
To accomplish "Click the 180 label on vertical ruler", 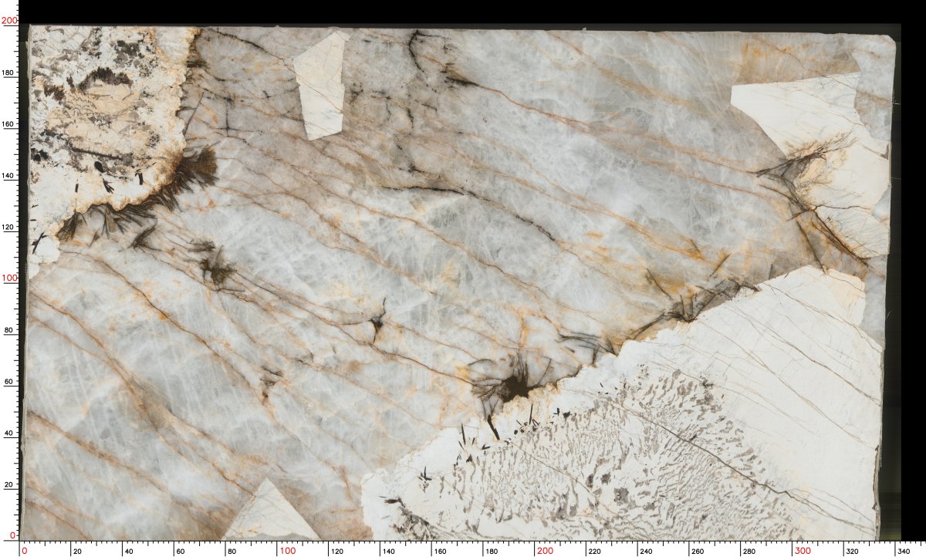I will click(x=8, y=73).
